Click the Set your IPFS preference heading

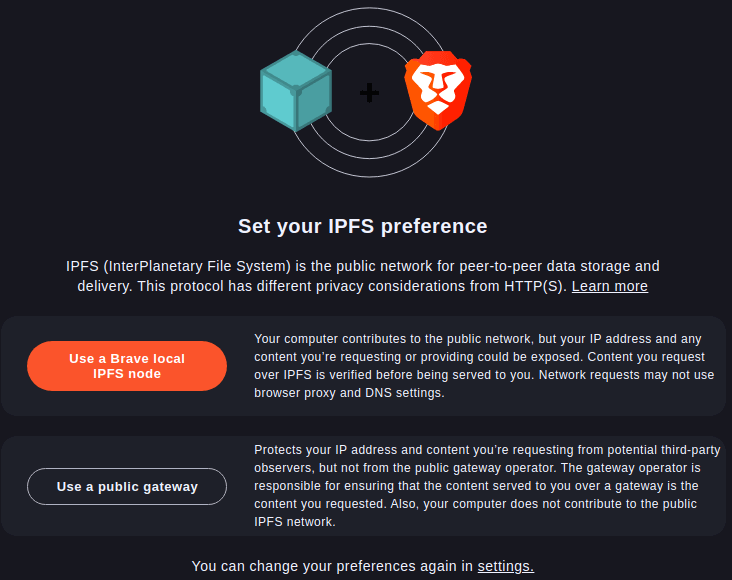pyautogui.click(x=362, y=226)
